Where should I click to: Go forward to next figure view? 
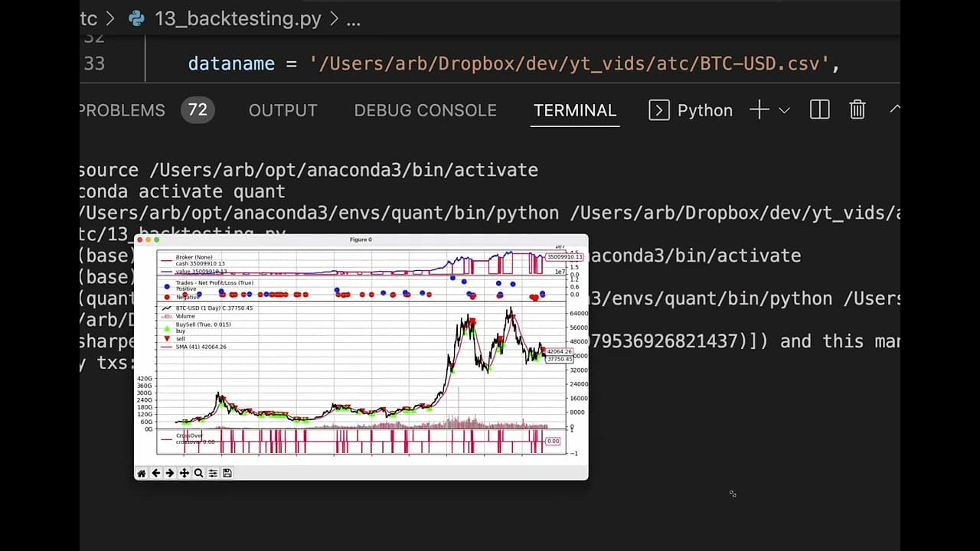[170, 473]
